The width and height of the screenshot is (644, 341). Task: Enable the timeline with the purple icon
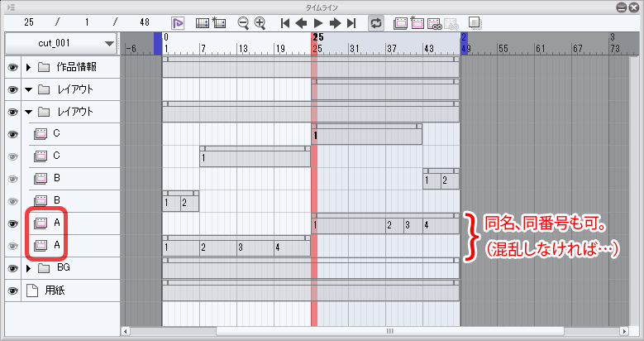point(178,23)
